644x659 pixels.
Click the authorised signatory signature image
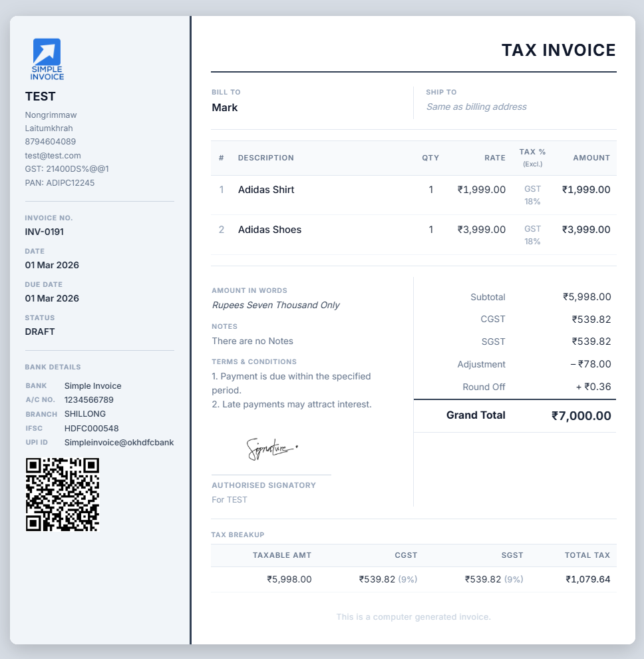click(x=271, y=449)
